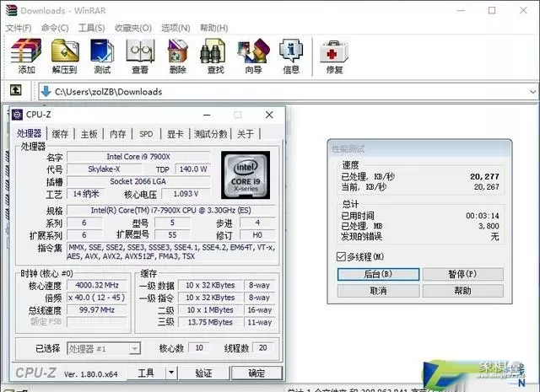This screenshot has width=540, height=392.
Task: Switch to the Bench (测试分数) tab
Action: pos(210,134)
